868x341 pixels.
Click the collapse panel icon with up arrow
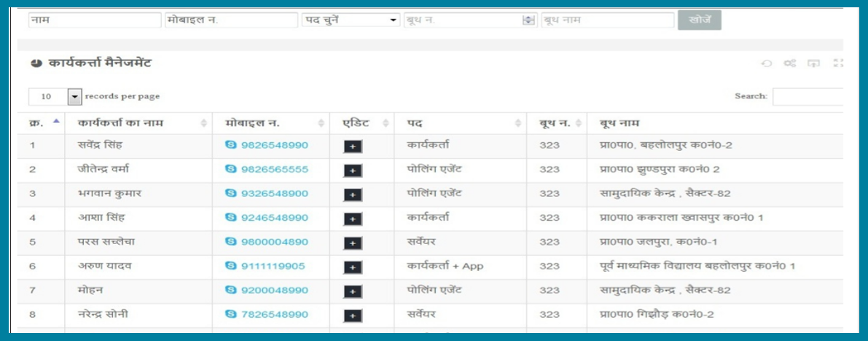tap(813, 64)
